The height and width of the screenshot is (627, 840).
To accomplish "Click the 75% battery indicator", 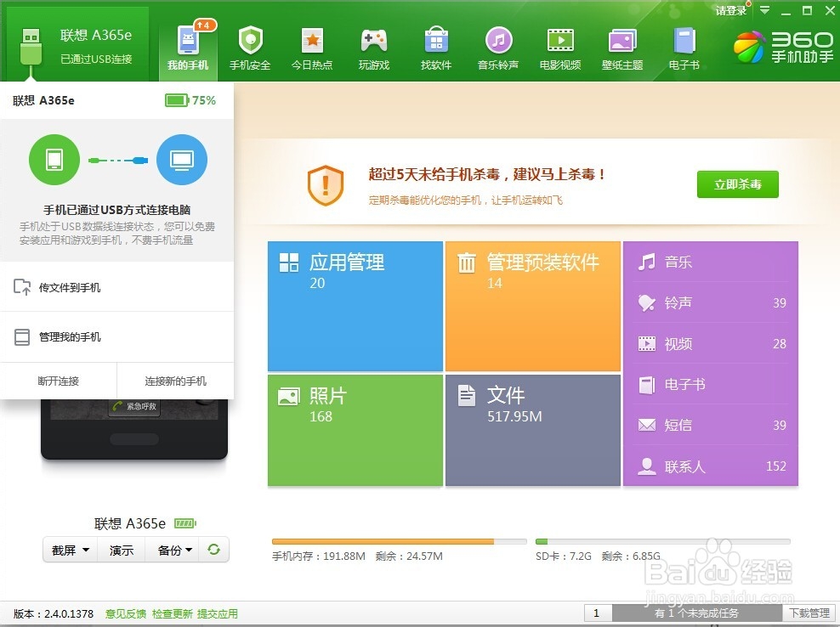I will tap(190, 100).
